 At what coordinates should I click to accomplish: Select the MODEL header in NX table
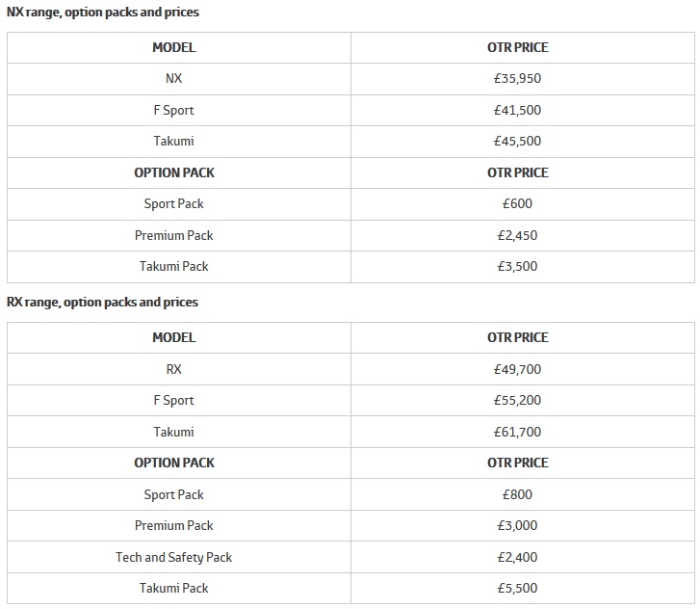(173, 47)
